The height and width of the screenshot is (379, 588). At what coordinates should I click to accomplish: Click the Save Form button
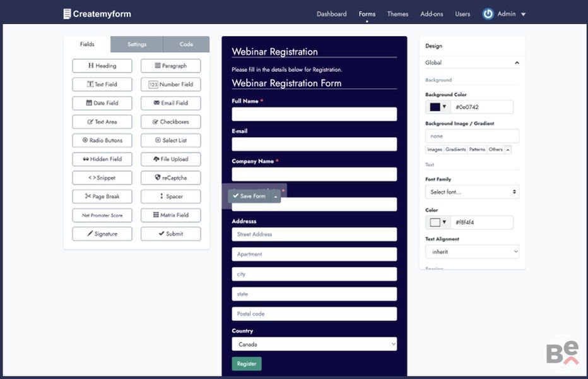pyautogui.click(x=249, y=196)
